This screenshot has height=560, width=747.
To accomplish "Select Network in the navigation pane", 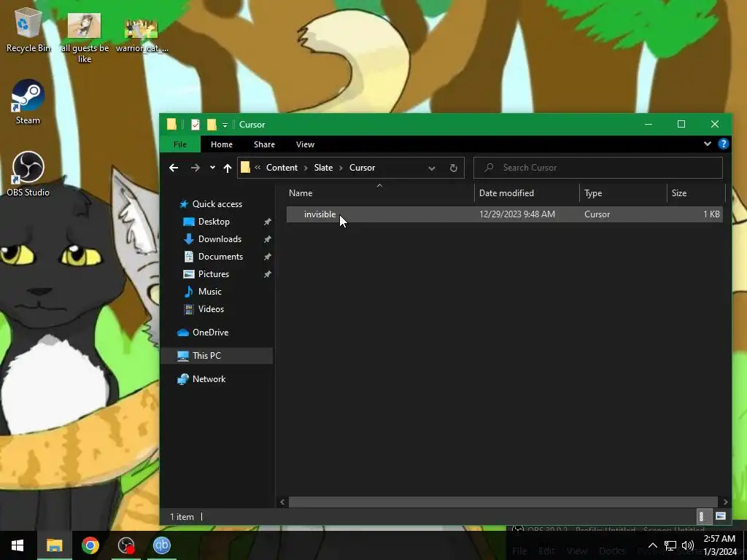I will click(209, 379).
